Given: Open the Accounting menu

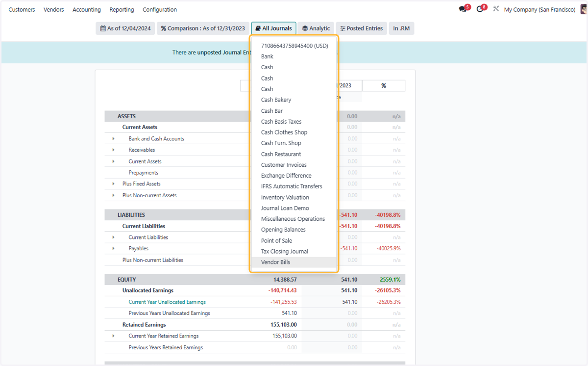Looking at the screenshot, I should 87,10.
